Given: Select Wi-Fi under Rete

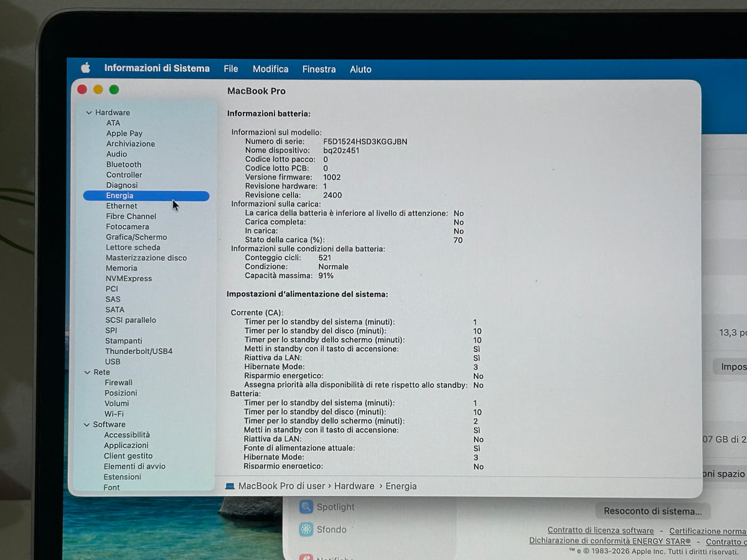Looking at the screenshot, I should (114, 414).
